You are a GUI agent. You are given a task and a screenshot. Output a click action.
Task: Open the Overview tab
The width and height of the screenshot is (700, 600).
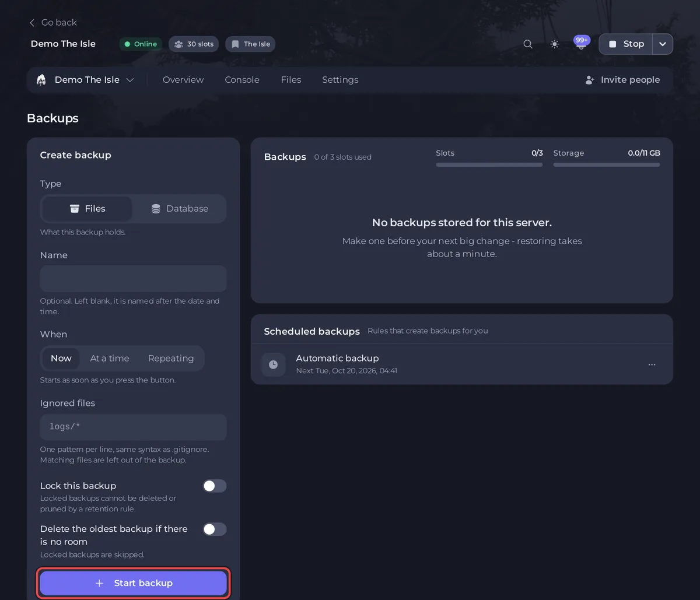[x=183, y=80]
